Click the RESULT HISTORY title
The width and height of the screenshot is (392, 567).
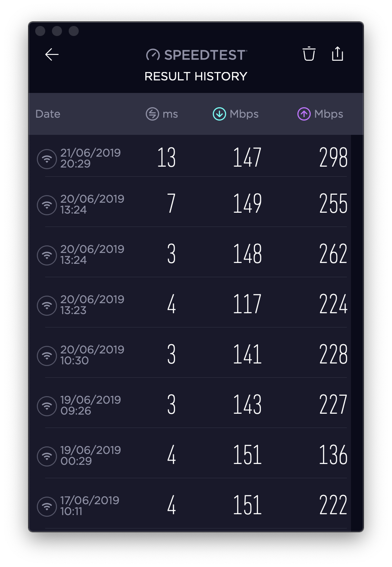tap(196, 76)
